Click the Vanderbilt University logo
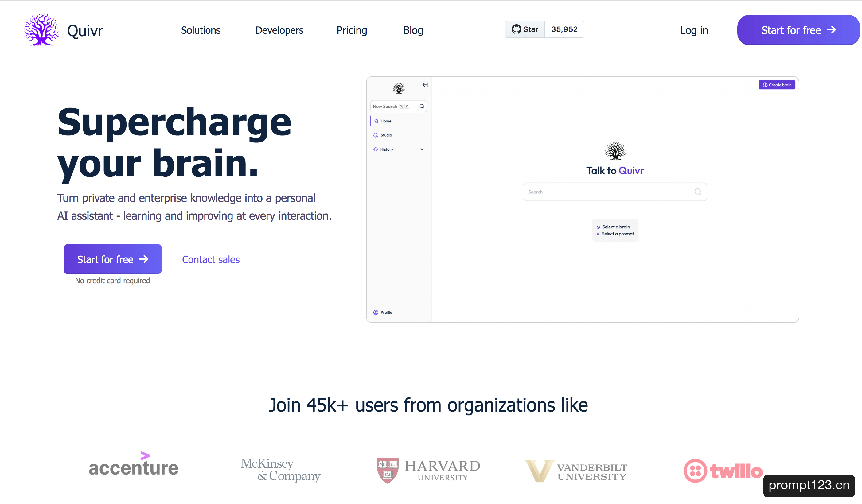Viewport: 862px width, 504px height. [x=576, y=471]
